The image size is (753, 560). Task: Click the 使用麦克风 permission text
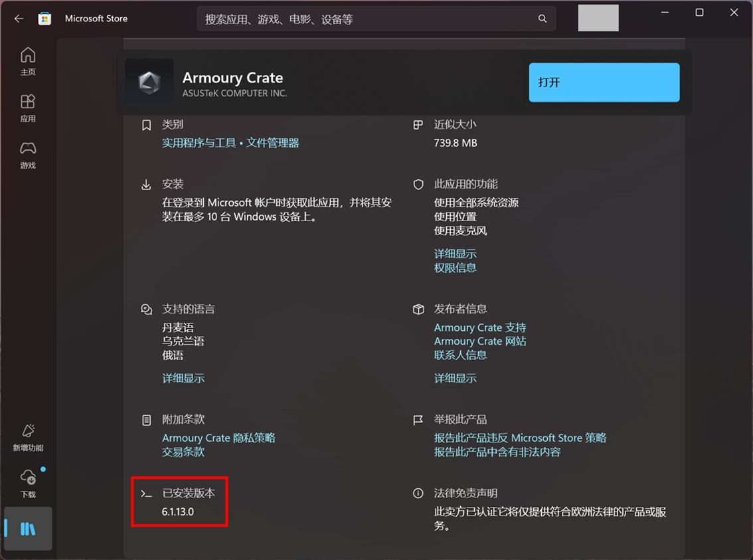pyautogui.click(x=461, y=231)
